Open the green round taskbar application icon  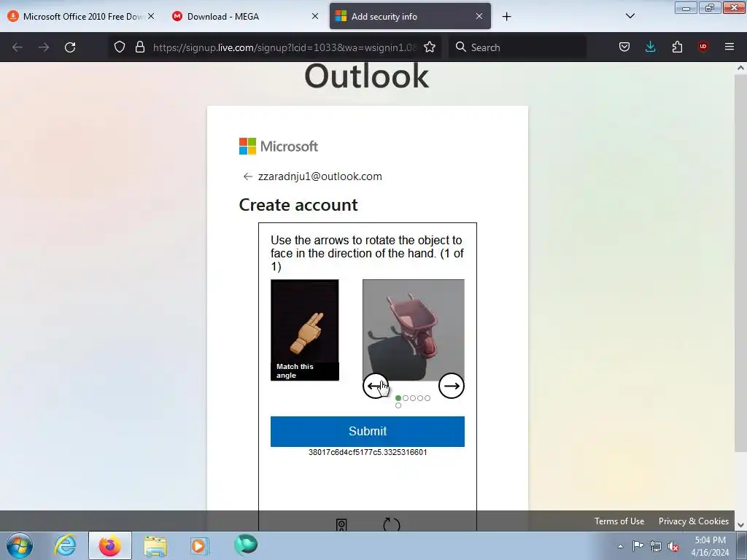tap(246, 544)
